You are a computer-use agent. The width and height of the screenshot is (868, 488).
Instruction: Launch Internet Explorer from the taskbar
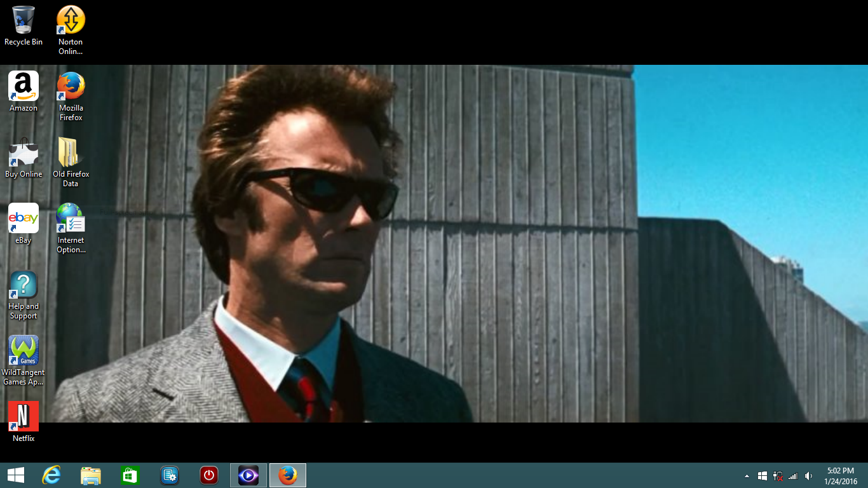(x=51, y=475)
